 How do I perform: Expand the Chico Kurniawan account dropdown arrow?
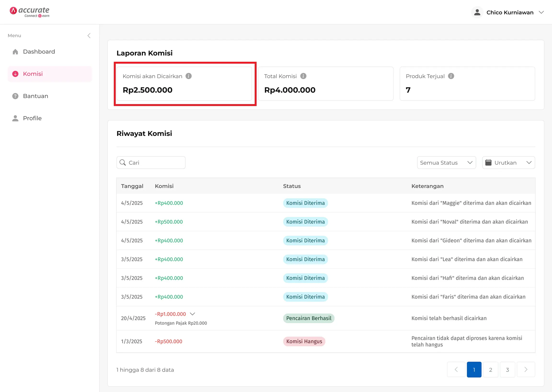(541, 12)
